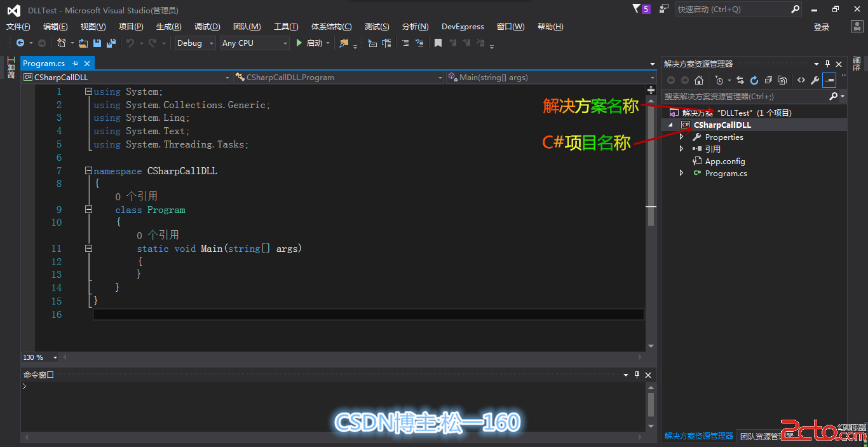Click the Pending Changes Filter clock icon
The width and height of the screenshot is (868, 447).
pyautogui.click(x=719, y=80)
